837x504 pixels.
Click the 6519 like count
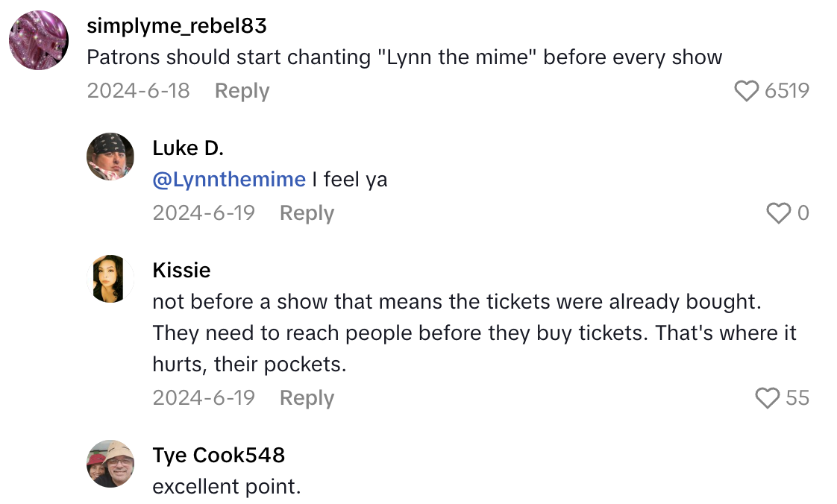(787, 91)
